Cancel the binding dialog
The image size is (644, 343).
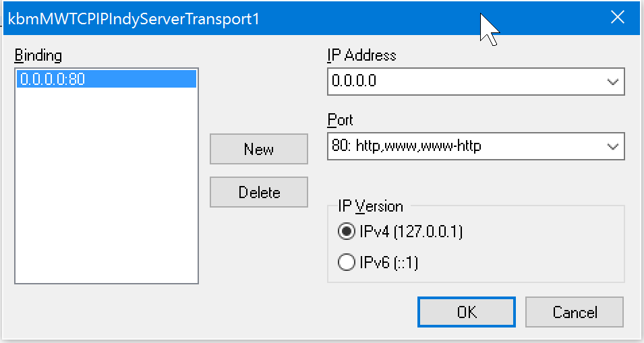pos(575,312)
